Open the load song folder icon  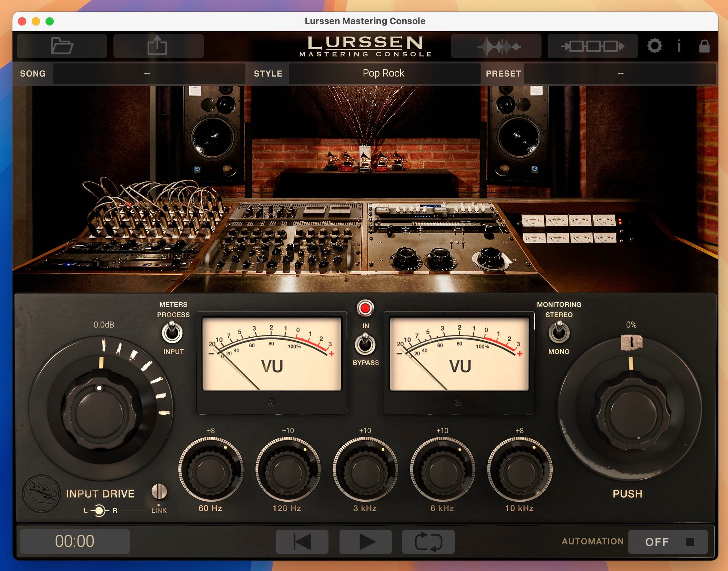coord(62,46)
